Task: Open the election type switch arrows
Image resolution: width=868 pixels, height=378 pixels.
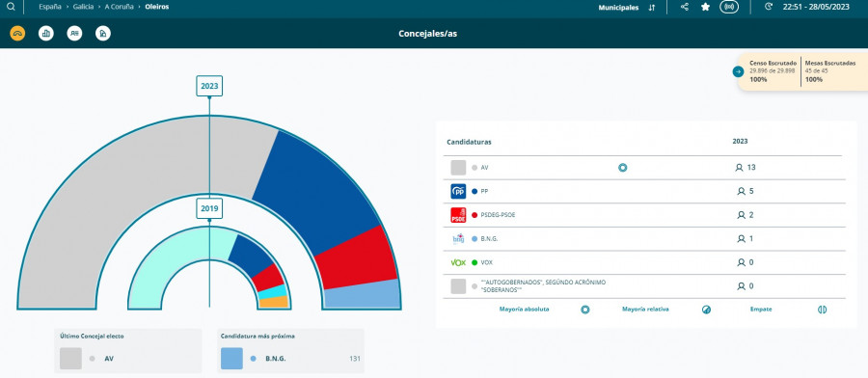Action: click(652, 8)
